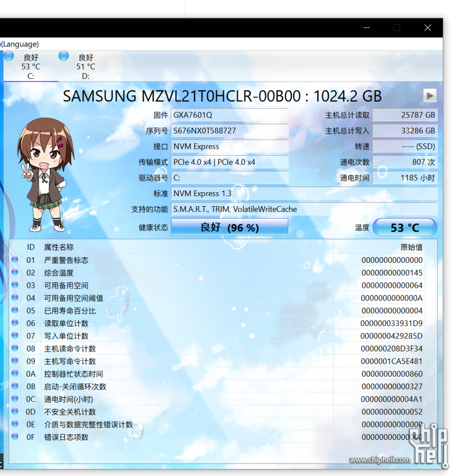Click status orb of row 07 写入单位计数
The width and height of the screenshot is (455, 476).
point(15,335)
